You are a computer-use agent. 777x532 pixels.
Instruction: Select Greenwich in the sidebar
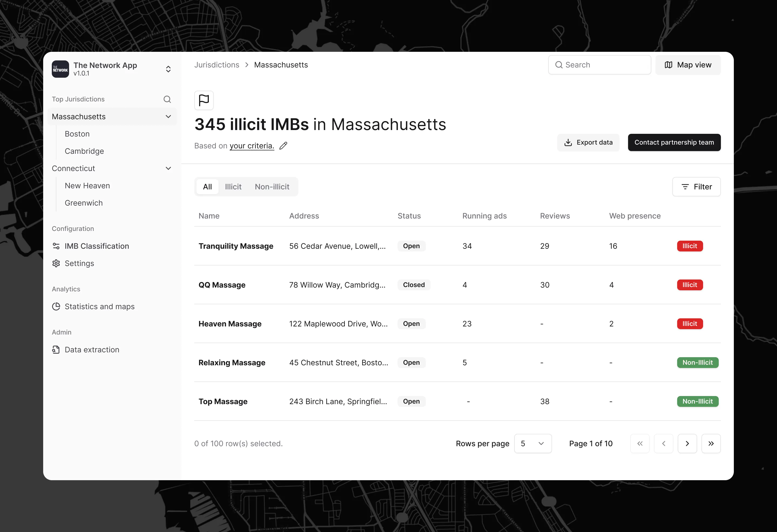(x=84, y=203)
